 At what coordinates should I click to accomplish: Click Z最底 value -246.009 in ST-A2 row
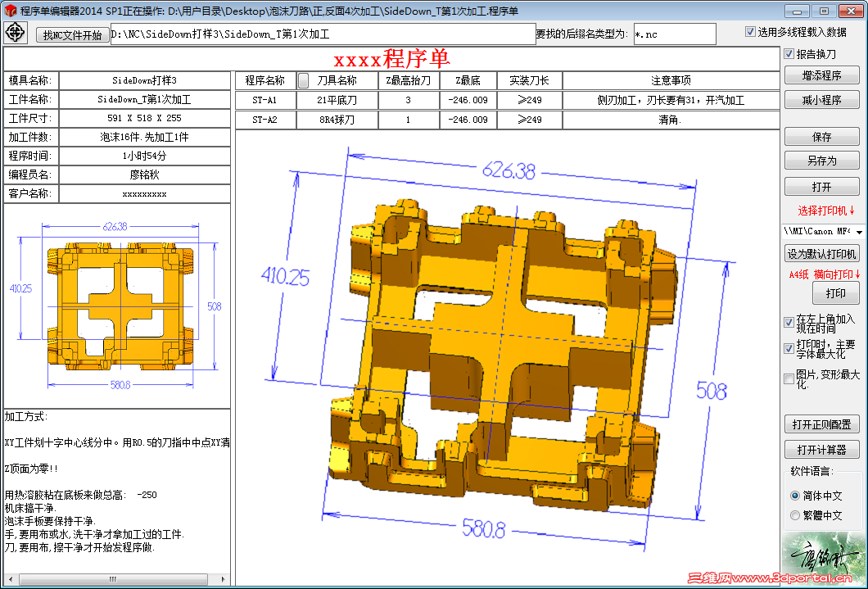coord(468,120)
